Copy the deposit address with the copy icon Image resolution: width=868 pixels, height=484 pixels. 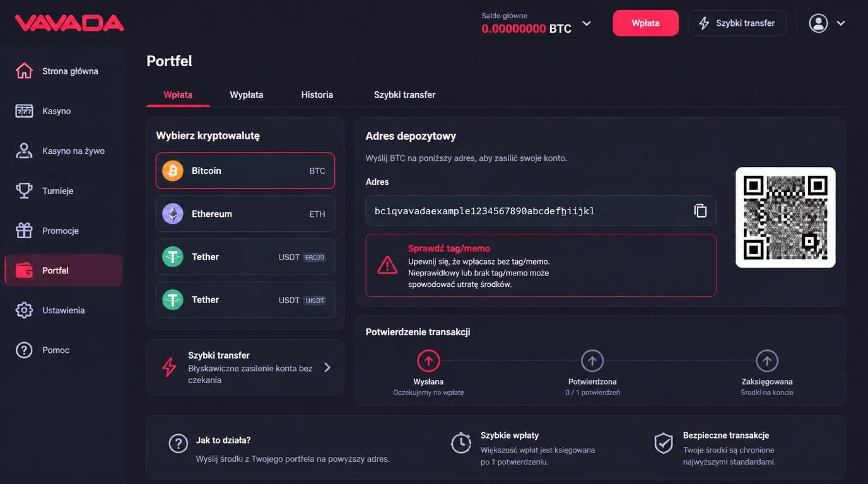pos(700,210)
